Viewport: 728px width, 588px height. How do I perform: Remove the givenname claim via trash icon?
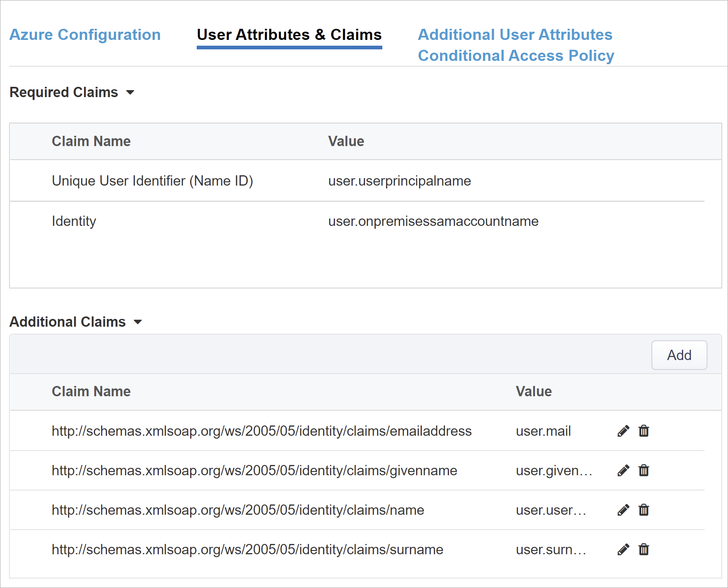click(x=644, y=470)
